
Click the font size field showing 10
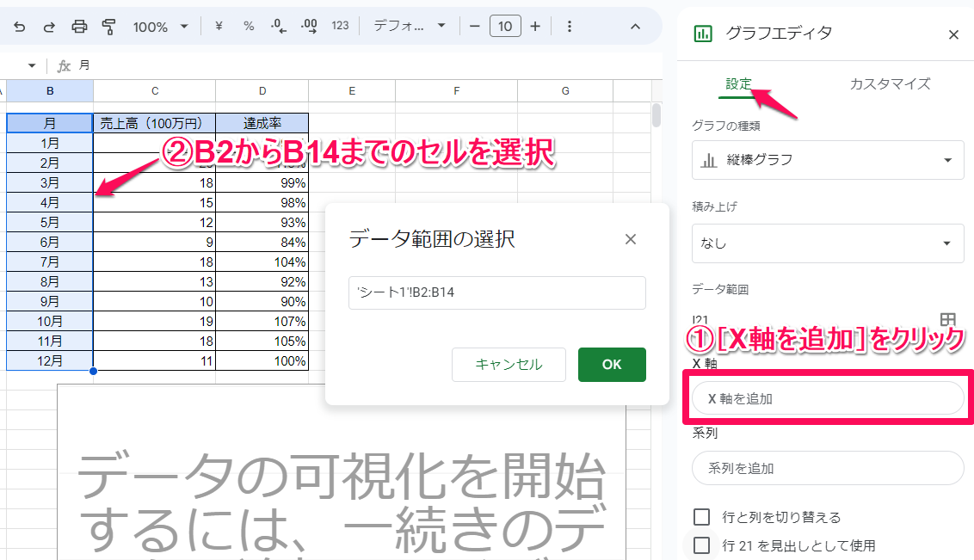pos(505,26)
